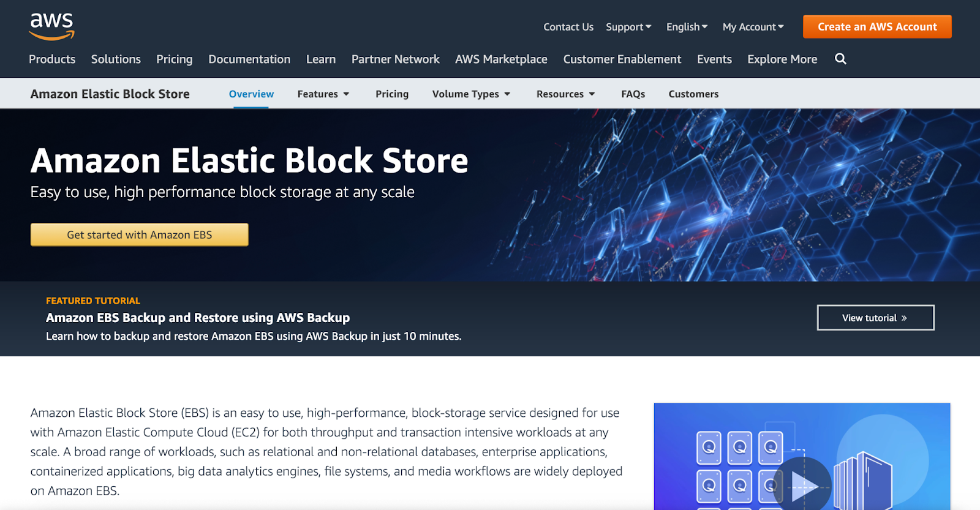Viewport: 980px width, 510px height.
Task: Click the Amazon EBS Backup and Restore heading
Action: (x=198, y=318)
